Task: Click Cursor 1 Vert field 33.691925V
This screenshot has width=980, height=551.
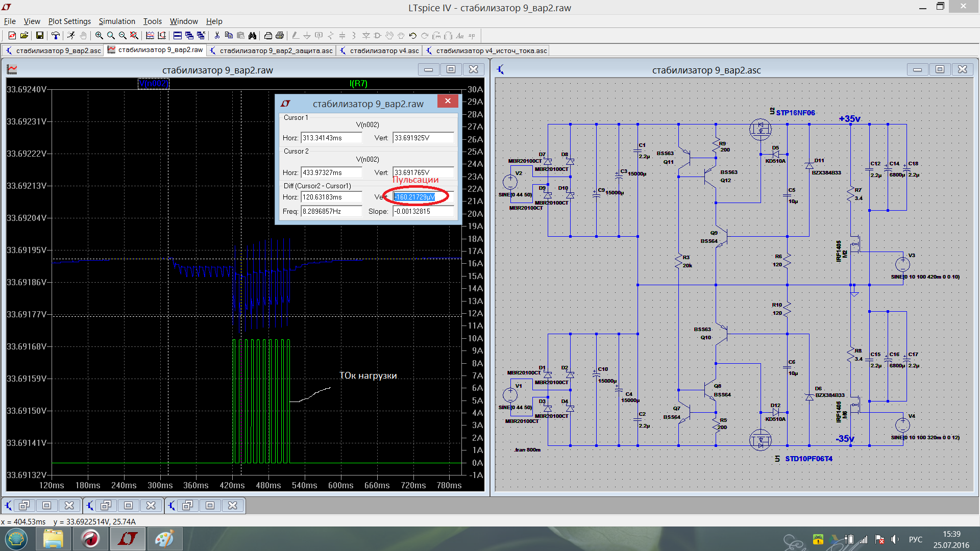Action: (x=423, y=138)
